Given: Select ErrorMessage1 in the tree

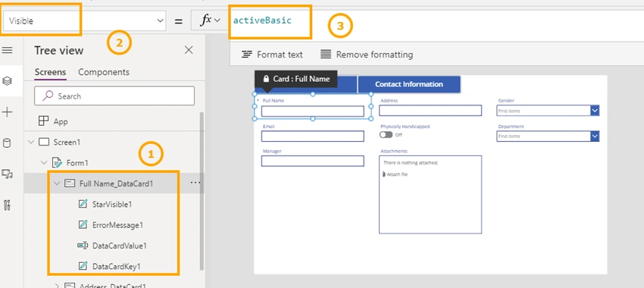Looking at the screenshot, I should pyautogui.click(x=117, y=225).
